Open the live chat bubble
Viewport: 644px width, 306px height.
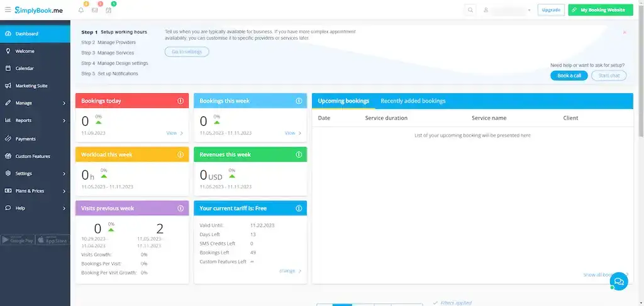[619, 281]
